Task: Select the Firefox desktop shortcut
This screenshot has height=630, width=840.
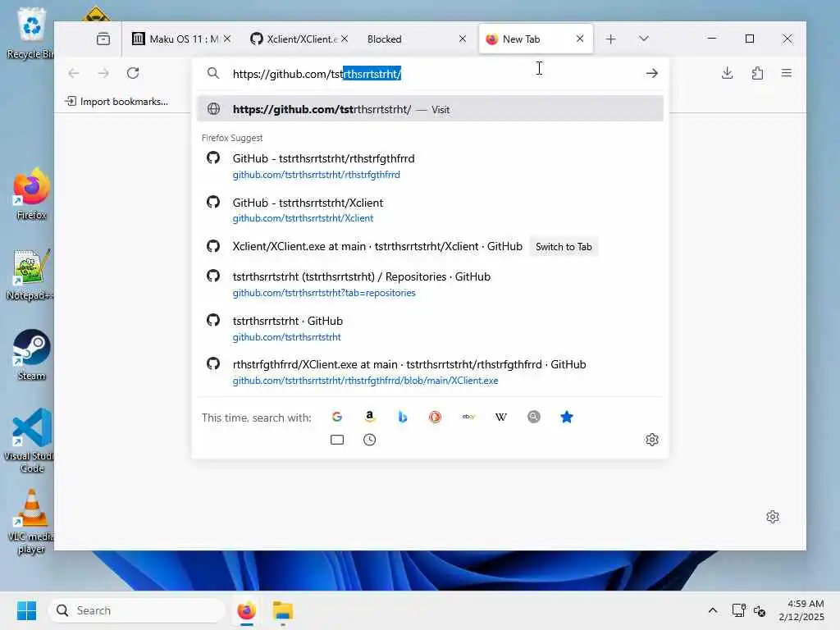Action: point(31,194)
